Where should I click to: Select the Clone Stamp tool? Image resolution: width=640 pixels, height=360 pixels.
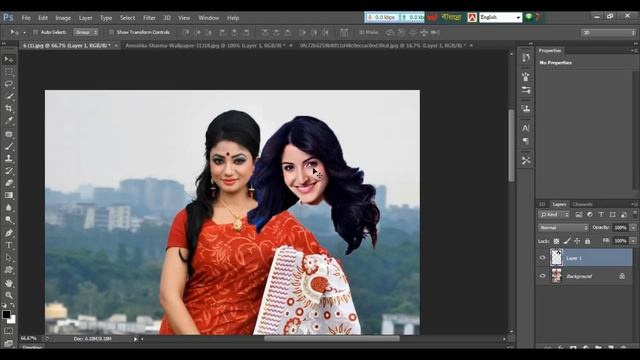coord(9,158)
